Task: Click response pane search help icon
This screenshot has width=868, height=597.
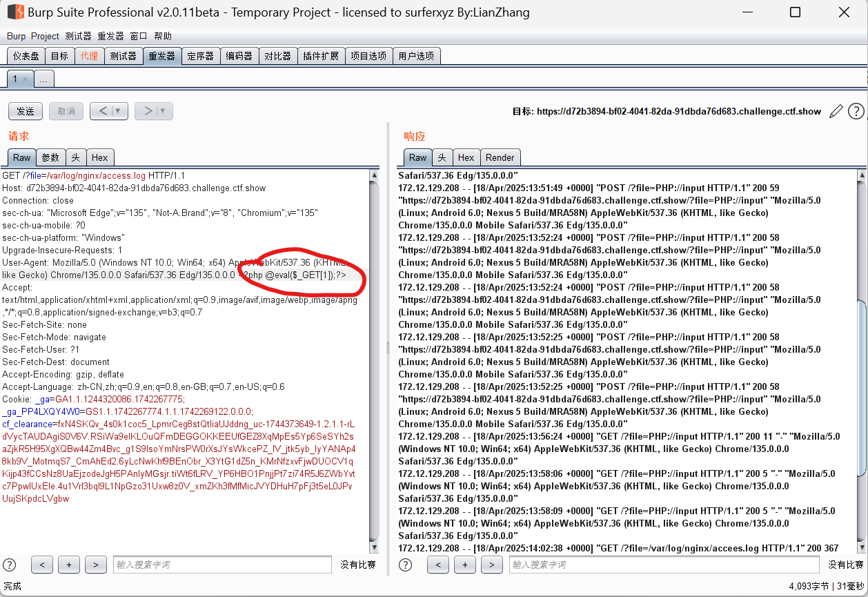Action: point(406,565)
